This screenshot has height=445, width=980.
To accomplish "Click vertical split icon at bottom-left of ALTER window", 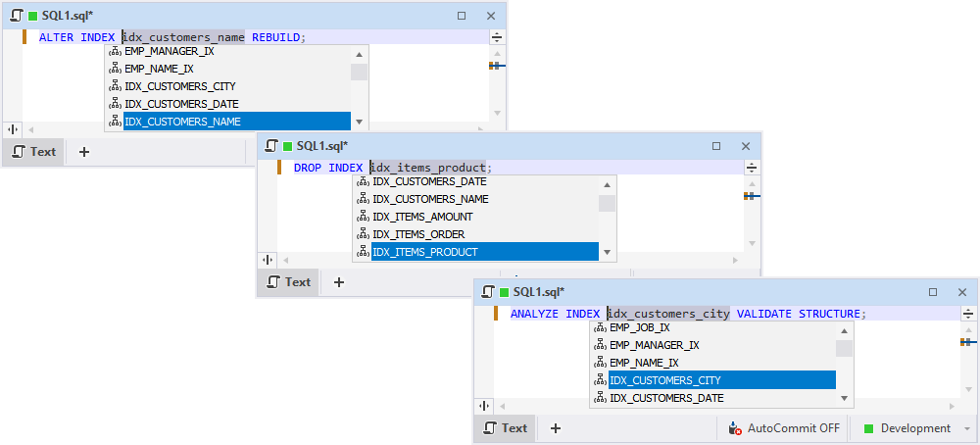I will 13,129.
